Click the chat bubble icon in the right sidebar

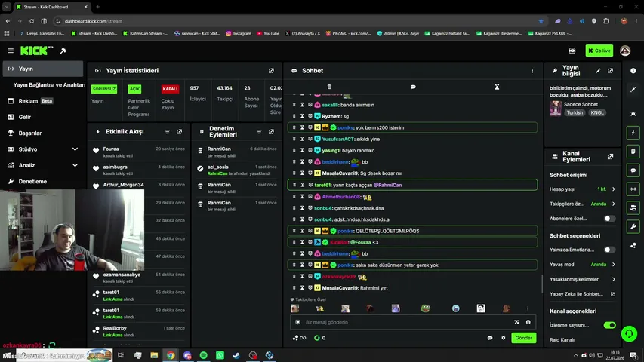pyautogui.click(x=633, y=170)
